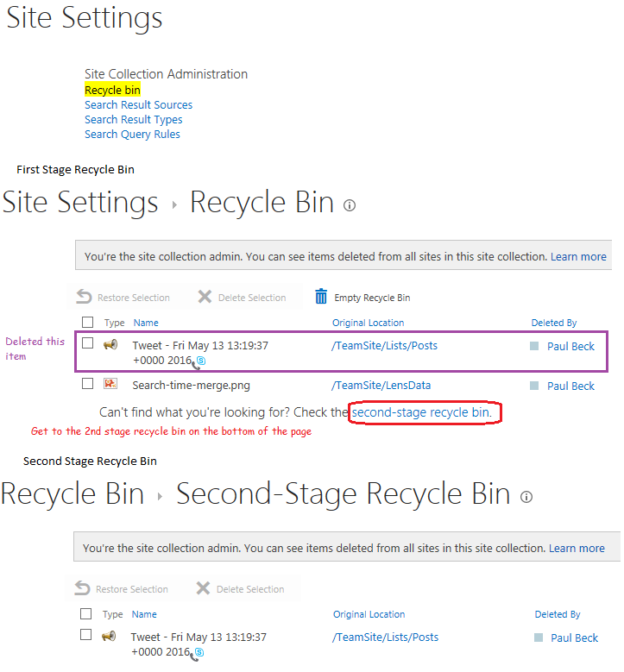624x672 pixels.
Task: Click Skype call icon after first-stage Tweet date
Action: [199, 362]
